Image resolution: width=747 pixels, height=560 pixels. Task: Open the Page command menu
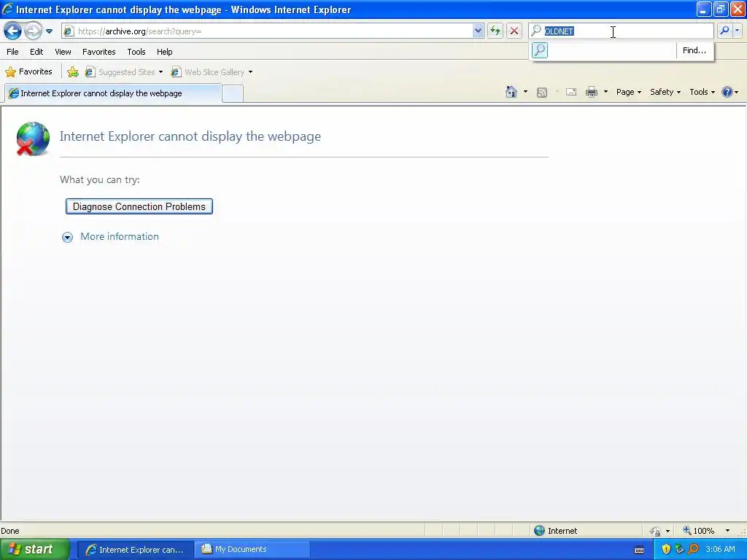tap(628, 92)
